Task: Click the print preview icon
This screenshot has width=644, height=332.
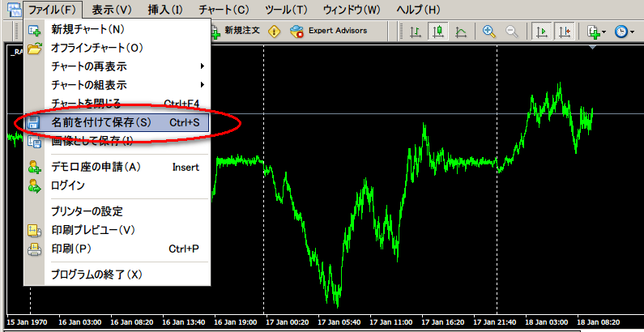Action: pos(34,230)
